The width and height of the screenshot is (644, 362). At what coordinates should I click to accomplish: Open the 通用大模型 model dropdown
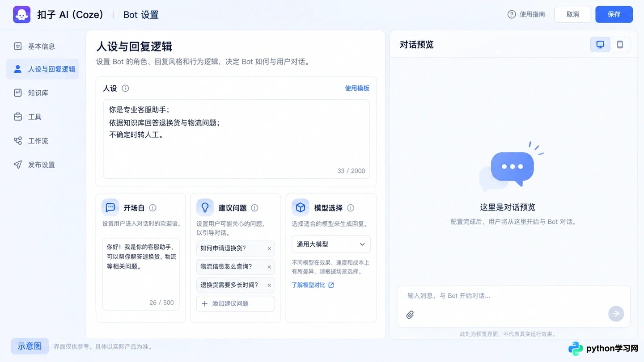(331, 244)
